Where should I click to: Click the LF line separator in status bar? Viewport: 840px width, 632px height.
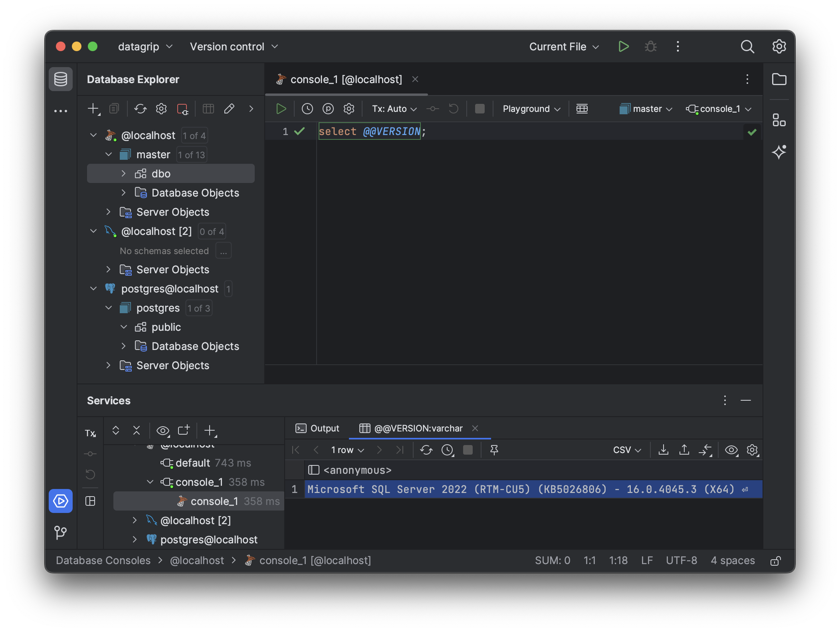click(x=647, y=560)
